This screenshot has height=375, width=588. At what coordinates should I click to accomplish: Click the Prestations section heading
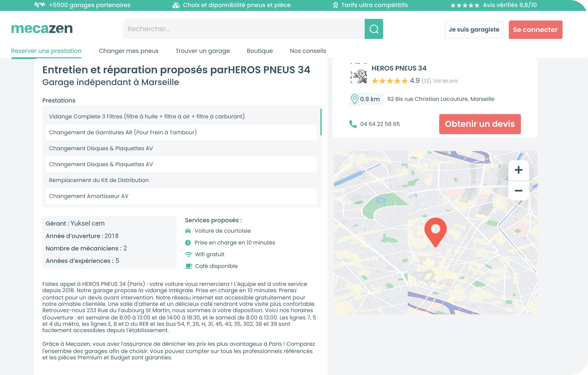pos(59,101)
